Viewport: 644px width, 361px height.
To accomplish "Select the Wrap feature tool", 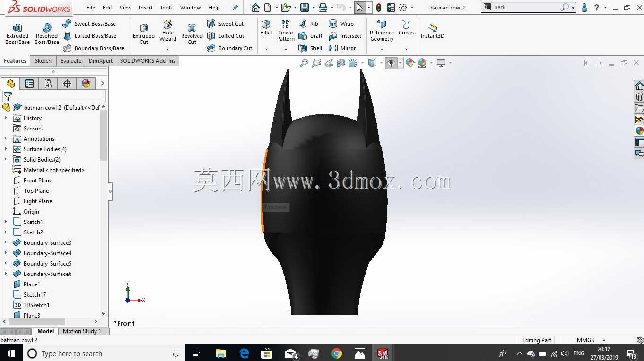I will [x=341, y=24].
